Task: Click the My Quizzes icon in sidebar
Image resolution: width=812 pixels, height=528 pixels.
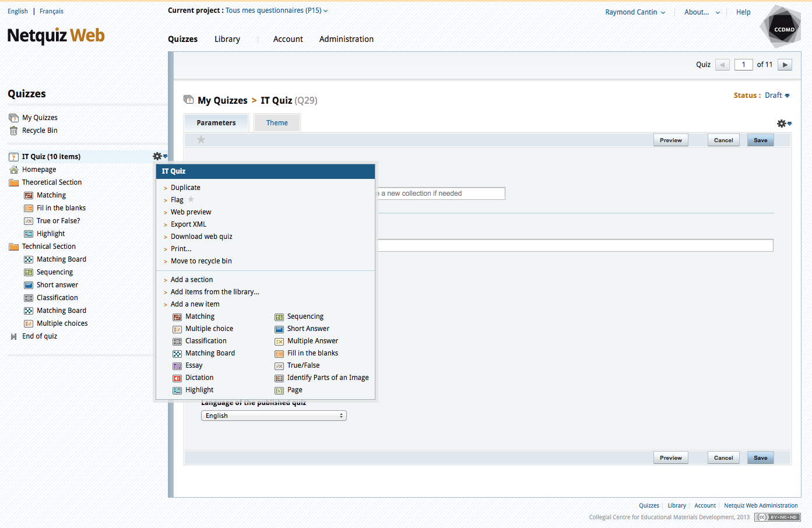Action: [13, 118]
